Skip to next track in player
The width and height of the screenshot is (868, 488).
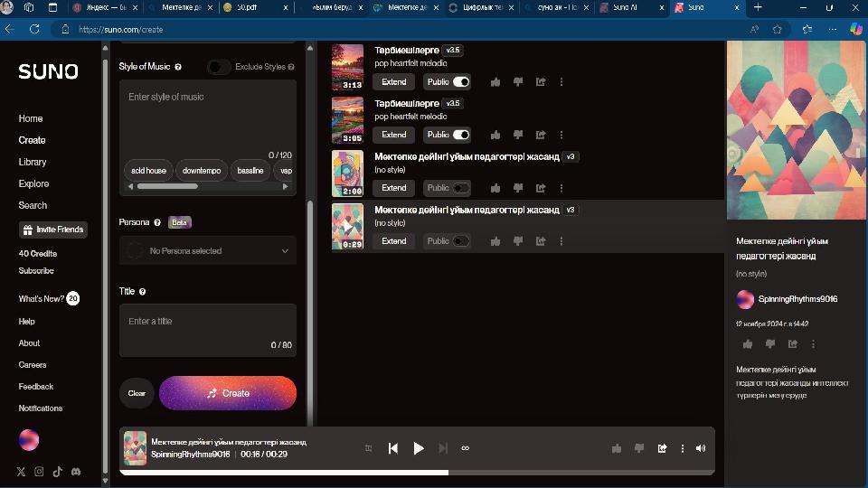(x=443, y=448)
